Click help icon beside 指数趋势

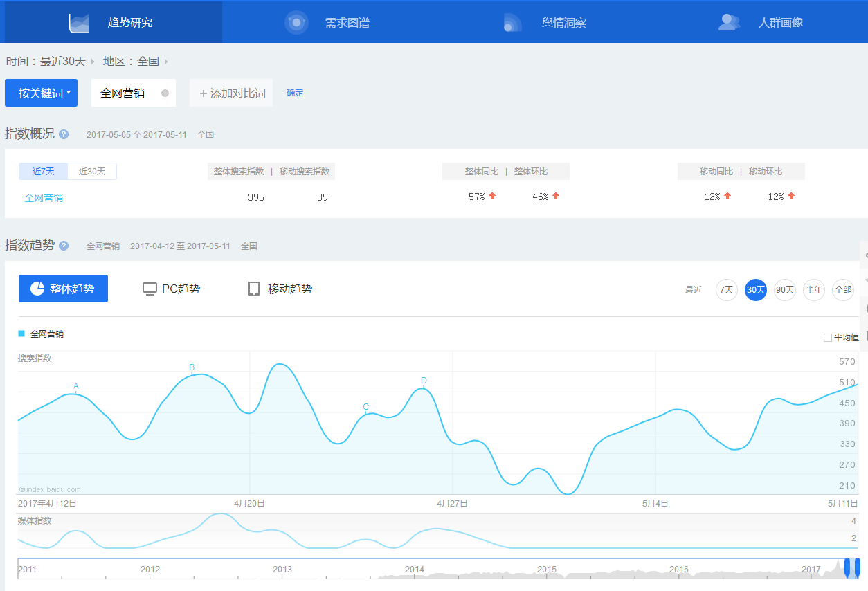click(x=64, y=246)
